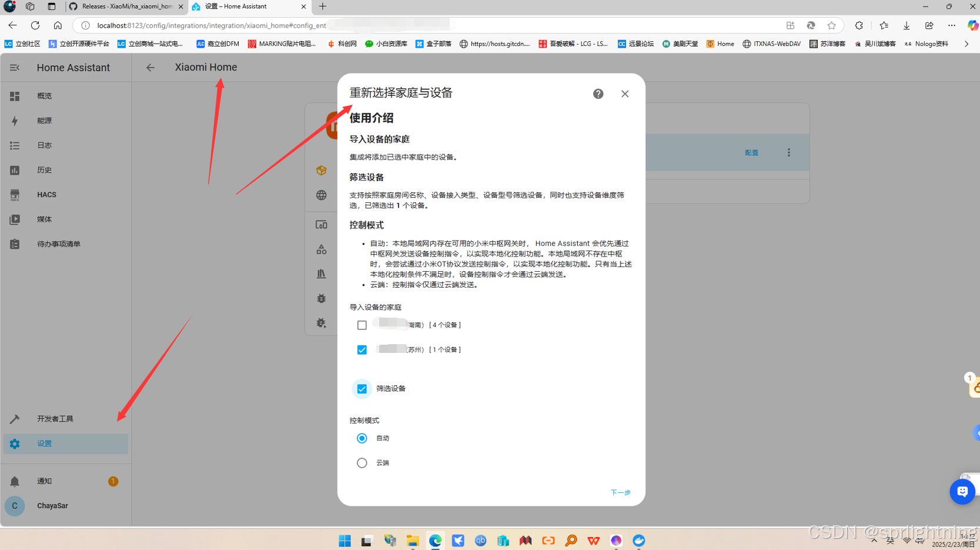Go to browser home page
The image size is (980, 550).
click(x=58, y=25)
